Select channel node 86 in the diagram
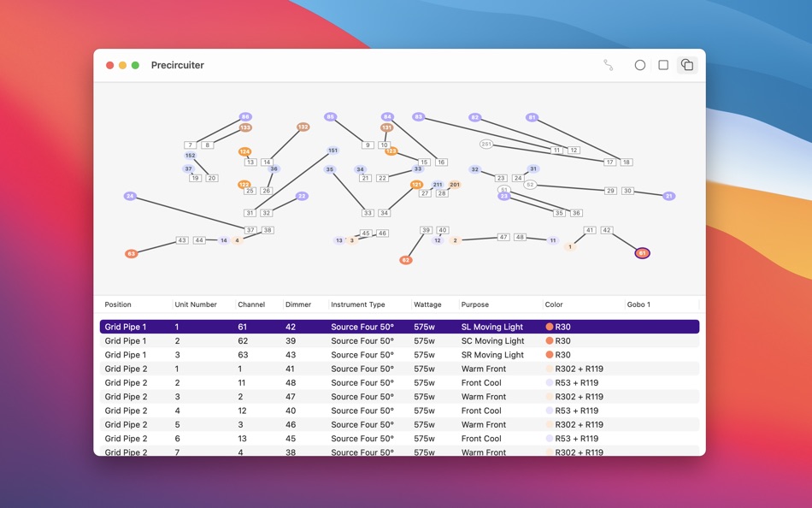Viewport: 812px width, 508px height. tap(245, 116)
